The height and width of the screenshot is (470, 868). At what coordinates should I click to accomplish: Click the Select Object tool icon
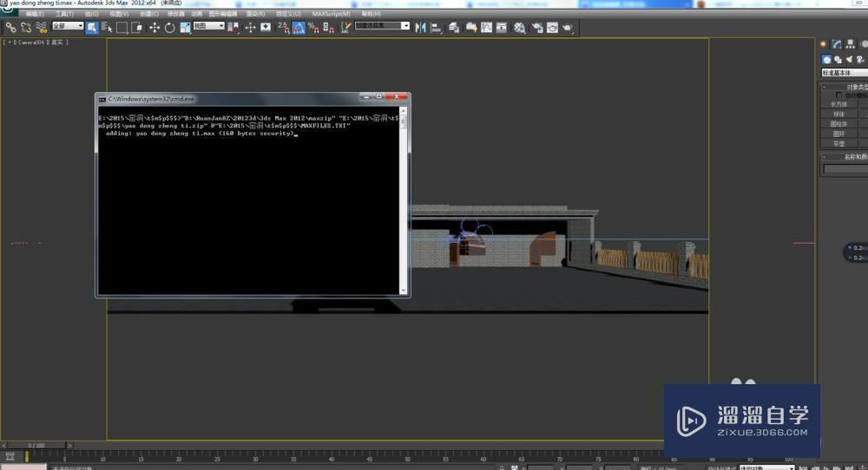pyautogui.click(x=92, y=28)
